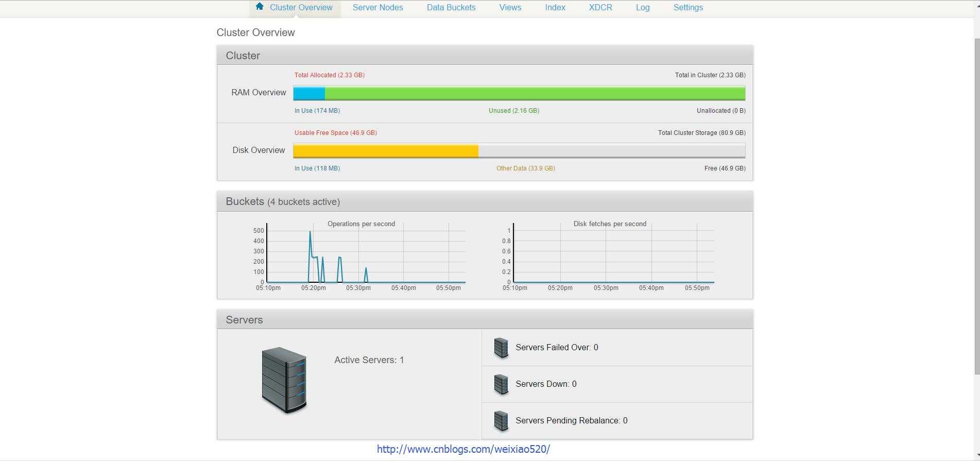Screen dimensions: 980x461
Task: Click the Servers Pending Rebalance icon
Action: 501,421
